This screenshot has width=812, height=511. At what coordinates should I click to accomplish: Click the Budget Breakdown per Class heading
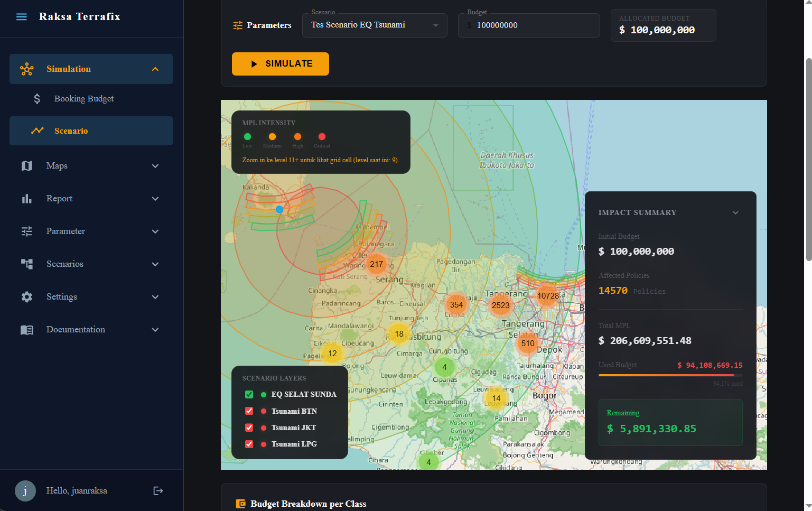tap(309, 504)
